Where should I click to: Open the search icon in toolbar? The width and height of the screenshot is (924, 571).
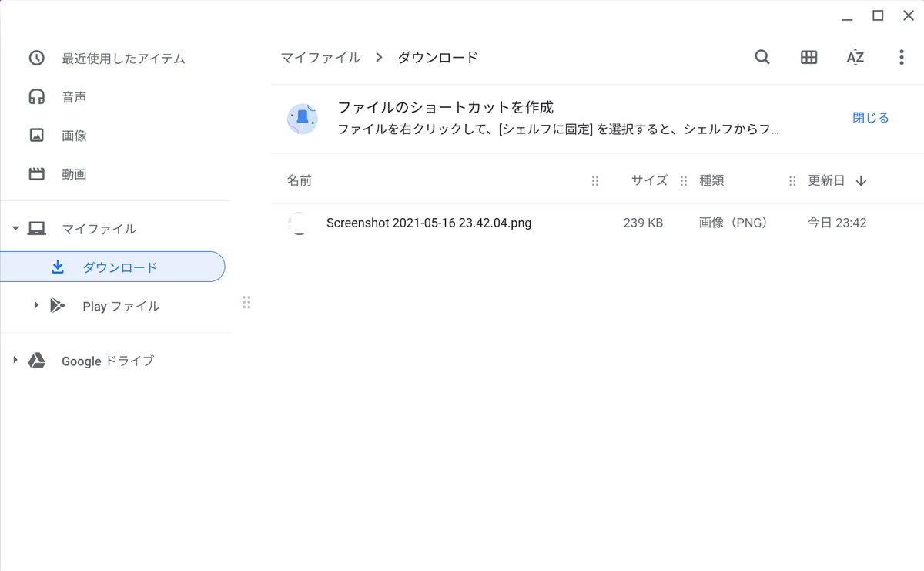pyautogui.click(x=762, y=57)
